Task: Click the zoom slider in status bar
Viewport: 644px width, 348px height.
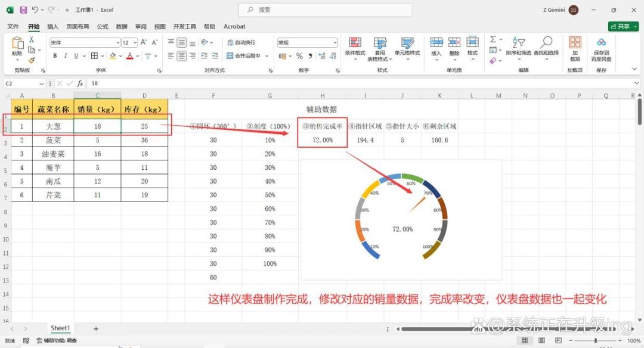Action: (x=596, y=341)
